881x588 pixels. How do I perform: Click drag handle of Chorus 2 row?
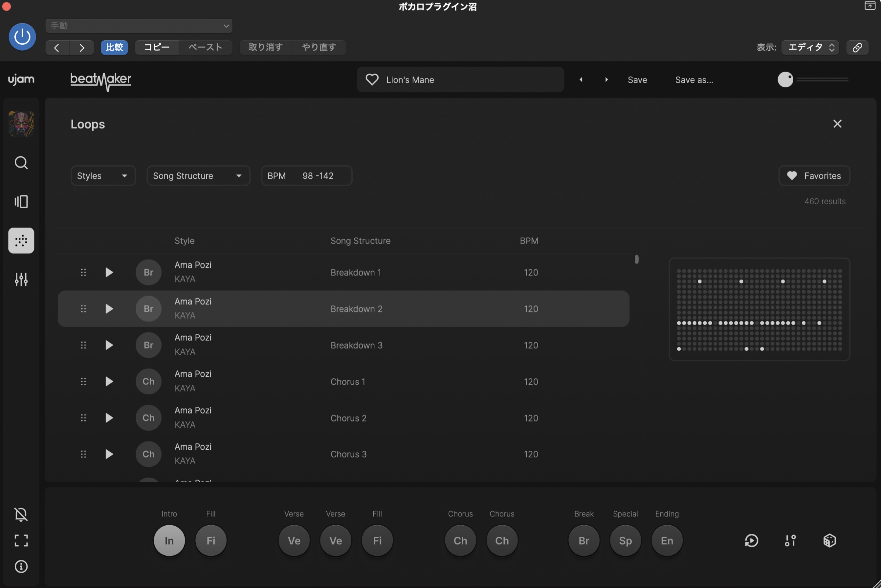pyautogui.click(x=83, y=418)
